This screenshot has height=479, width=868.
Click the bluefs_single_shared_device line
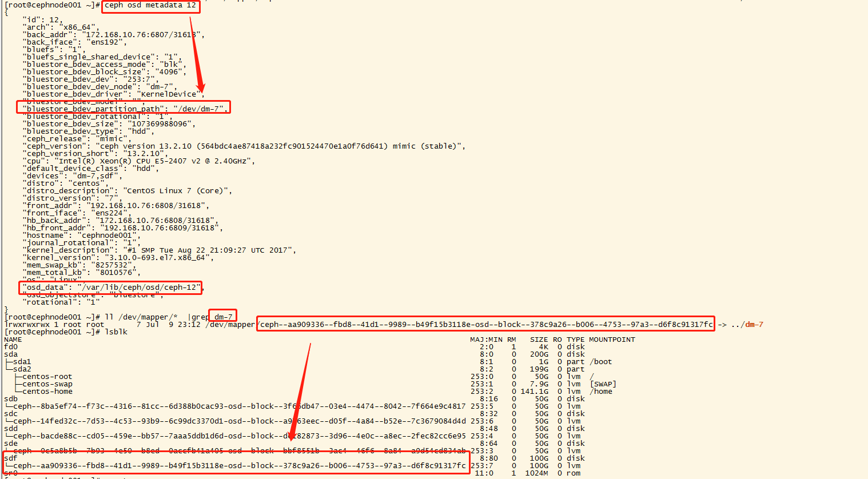coord(102,57)
